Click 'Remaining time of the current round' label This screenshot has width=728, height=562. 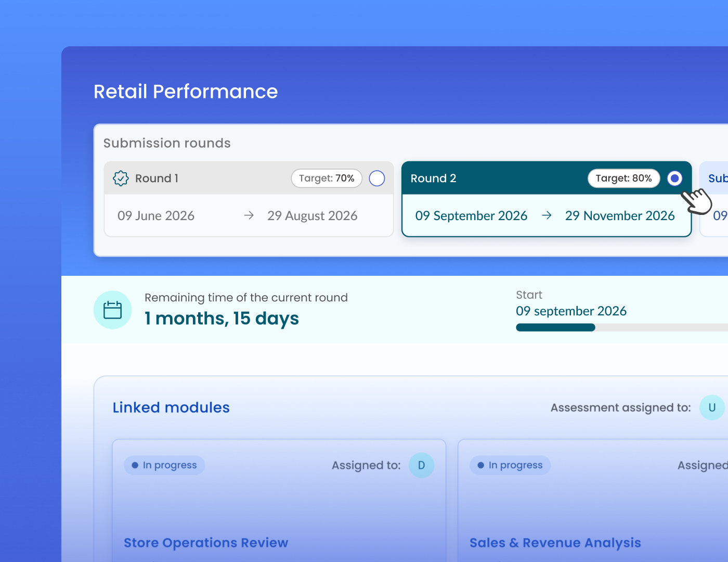[246, 298]
